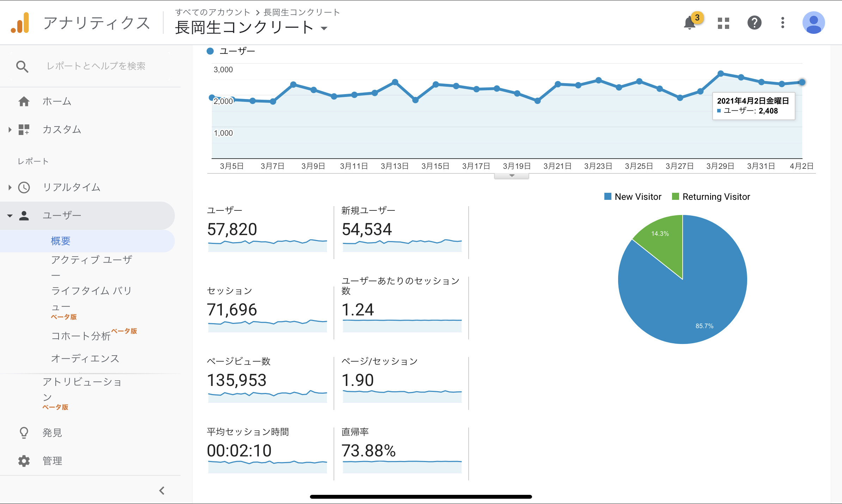
Task: Select 概要 under ユーザー
Action: pyautogui.click(x=61, y=241)
